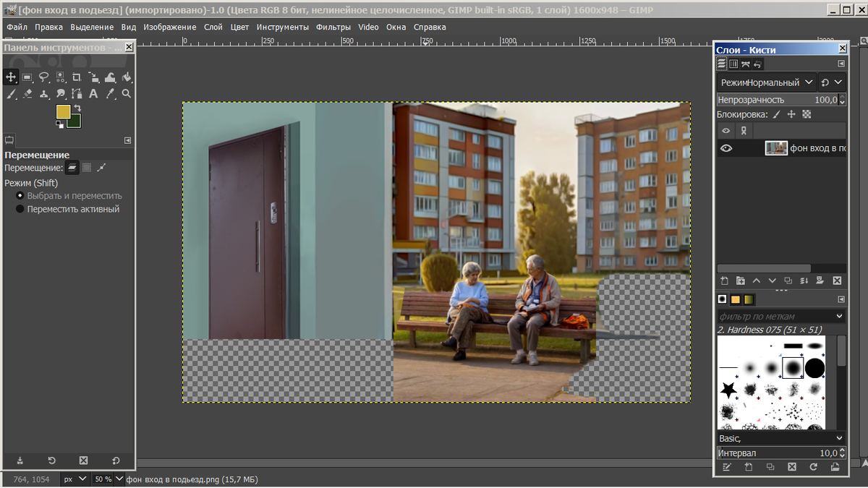Create a new layer via the panel icon
This screenshot has width=868, height=488.
(x=724, y=281)
